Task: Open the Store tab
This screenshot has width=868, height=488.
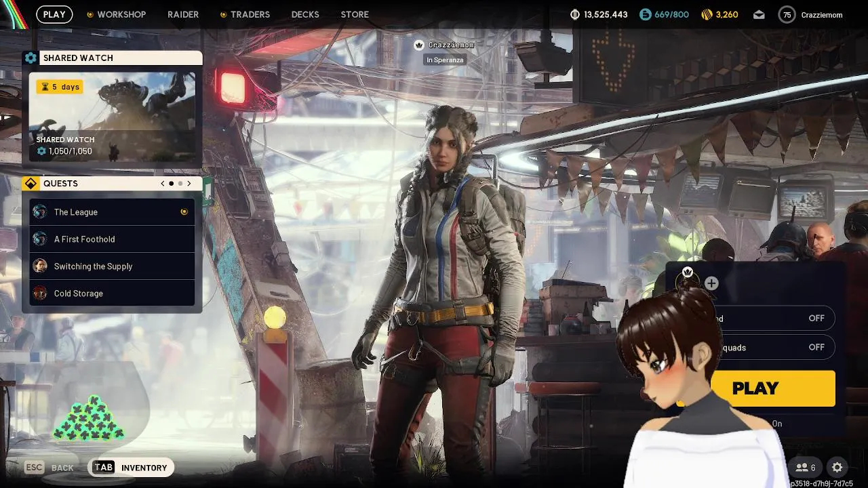Action: point(355,14)
